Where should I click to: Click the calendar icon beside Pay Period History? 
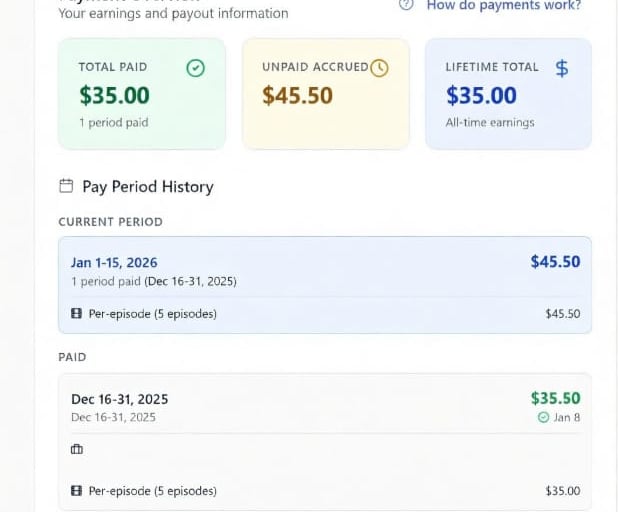(x=67, y=186)
